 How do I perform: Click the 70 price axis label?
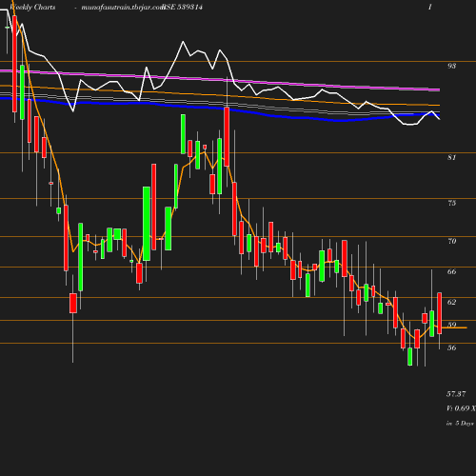pyautogui.click(x=451, y=241)
